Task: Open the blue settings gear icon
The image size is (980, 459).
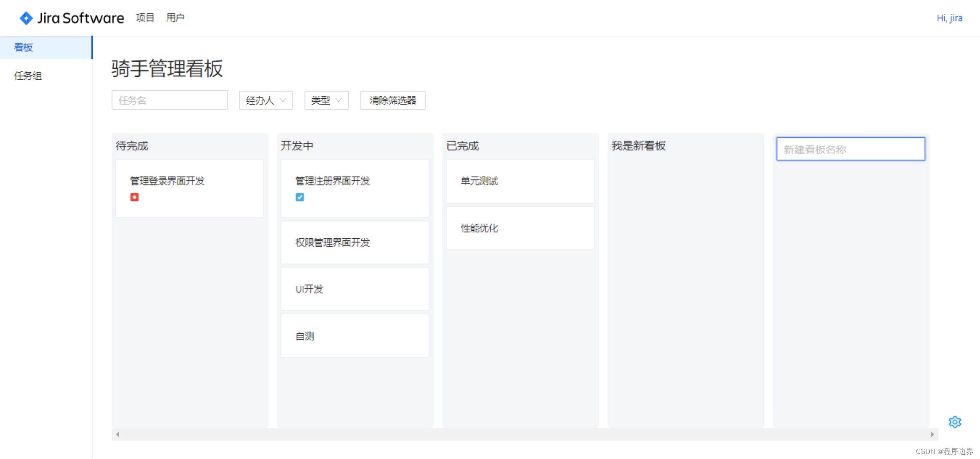Action: pyautogui.click(x=955, y=422)
